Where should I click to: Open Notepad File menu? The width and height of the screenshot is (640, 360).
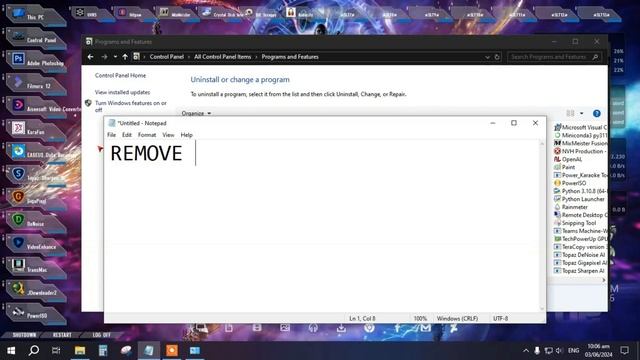(x=111, y=135)
